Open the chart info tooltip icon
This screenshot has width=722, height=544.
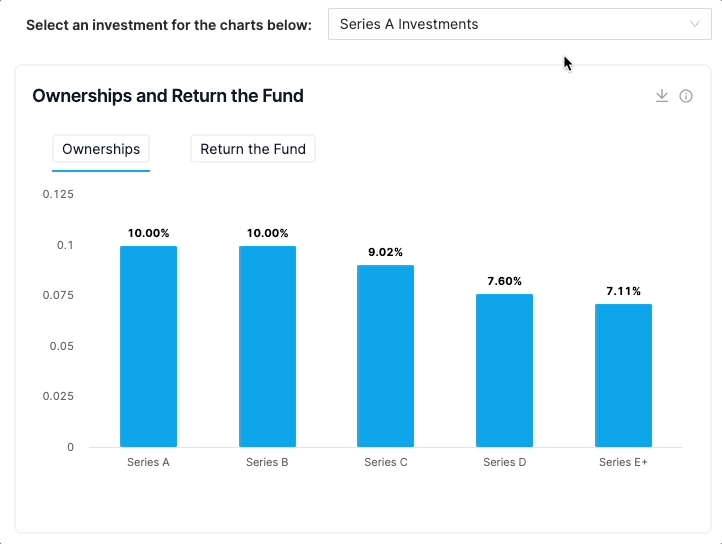point(686,96)
